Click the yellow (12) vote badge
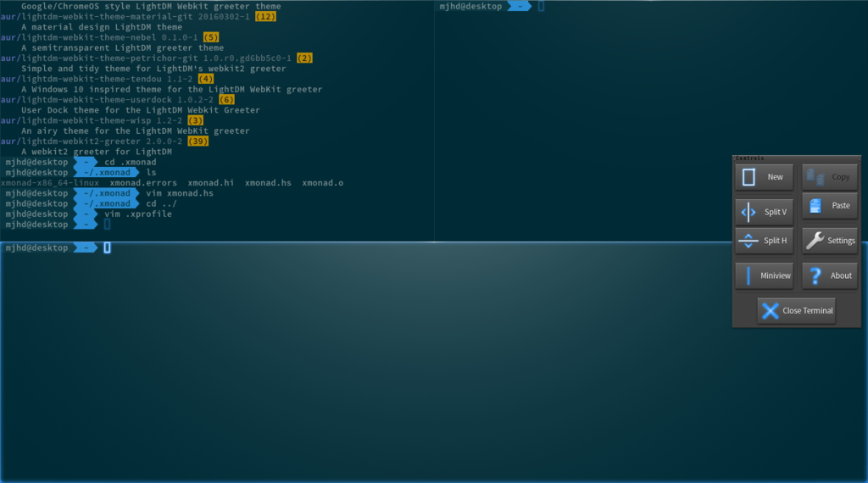Screen dimensions: 868x483 click(x=265, y=17)
